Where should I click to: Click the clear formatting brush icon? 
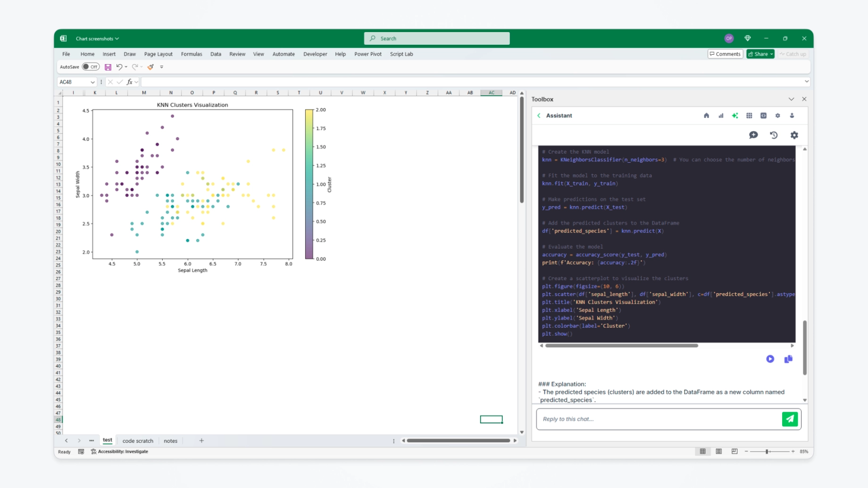click(x=150, y=67)
